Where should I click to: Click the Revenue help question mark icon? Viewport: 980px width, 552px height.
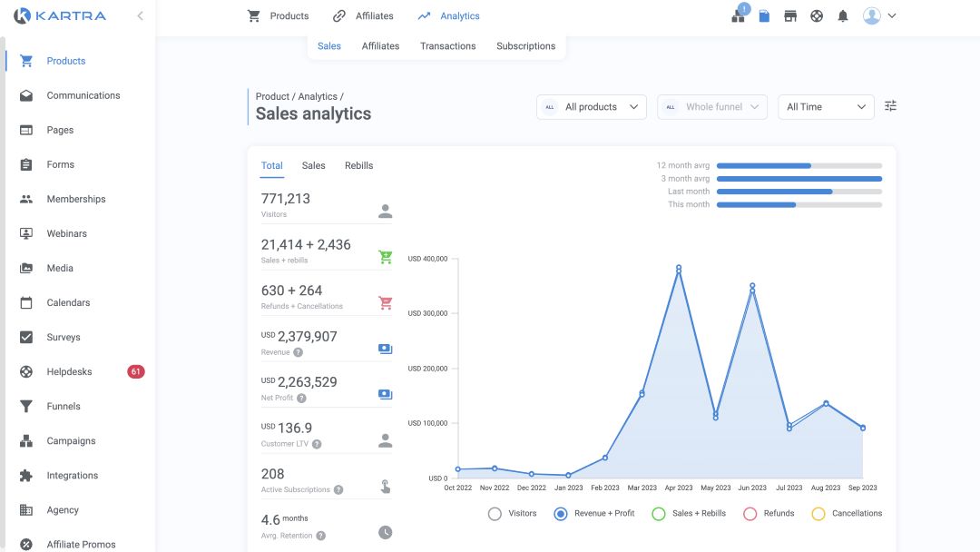click(x=298, y=352)
